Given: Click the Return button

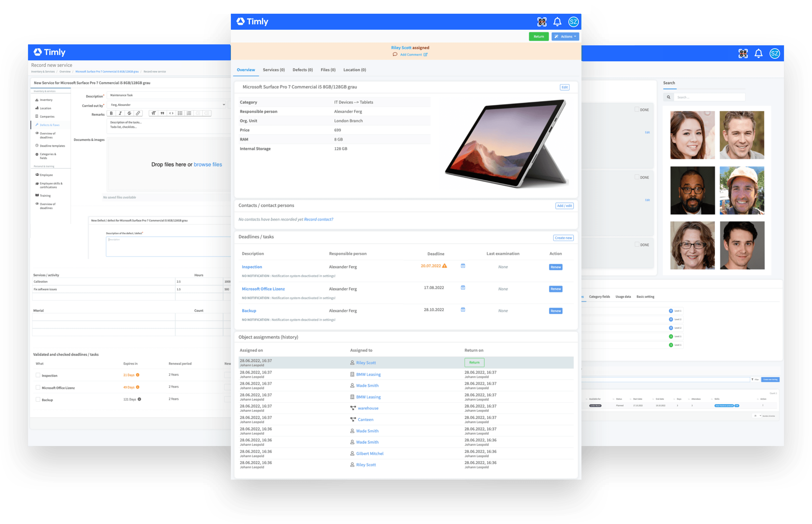Looking at the screenshot, I should click(537, 37).
